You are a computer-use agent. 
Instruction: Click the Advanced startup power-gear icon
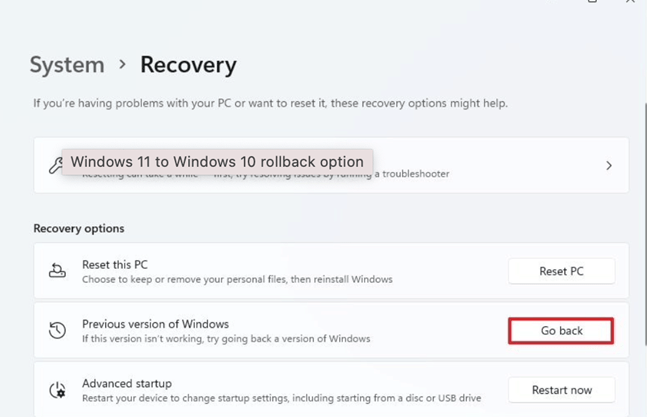pyautogui.click(x=57, y=390)
